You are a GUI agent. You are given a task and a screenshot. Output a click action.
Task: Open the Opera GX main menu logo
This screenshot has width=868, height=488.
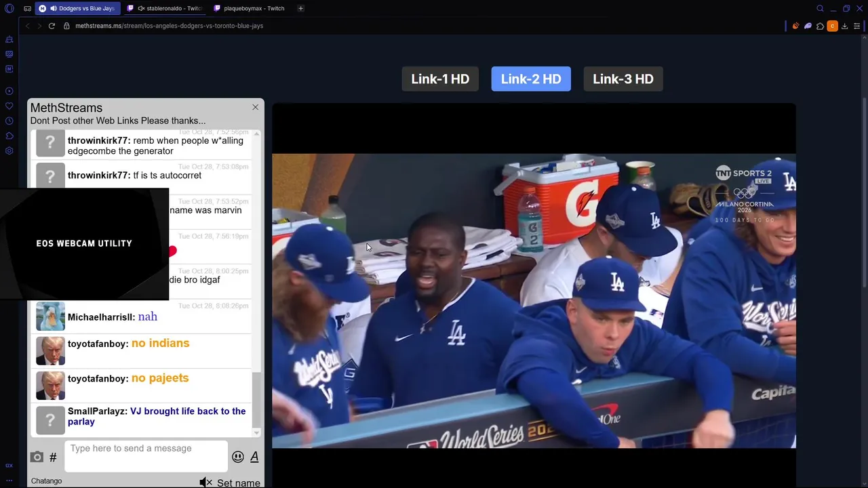pyautogui.click(x=9, y=8)
